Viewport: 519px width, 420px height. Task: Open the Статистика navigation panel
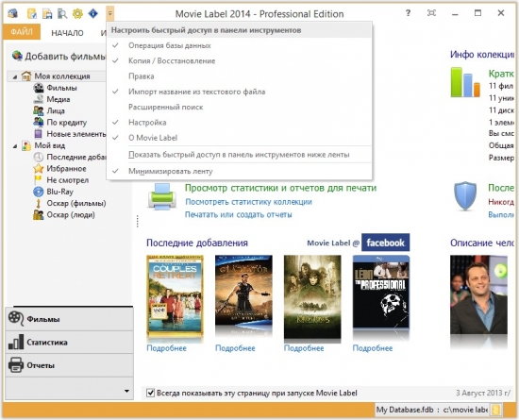[x=70, y=343]
